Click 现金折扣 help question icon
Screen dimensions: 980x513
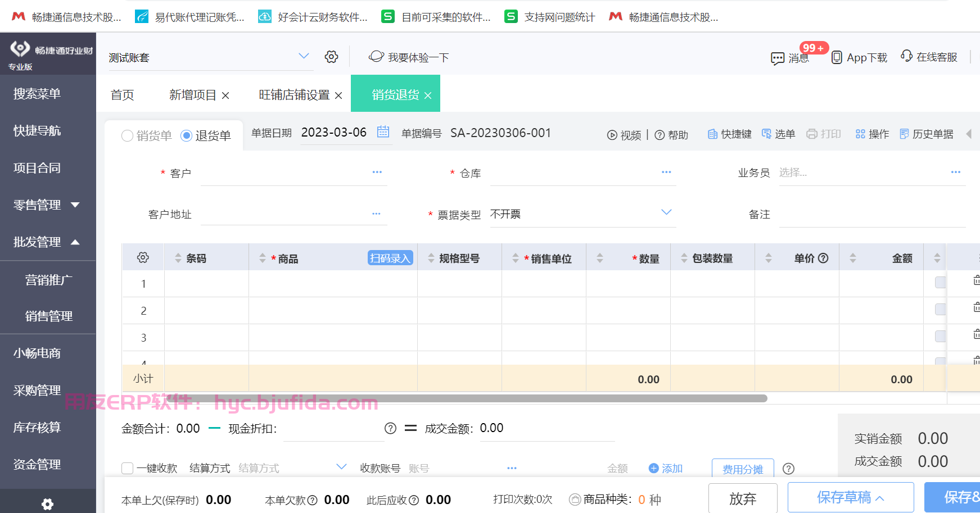point(390,429)
